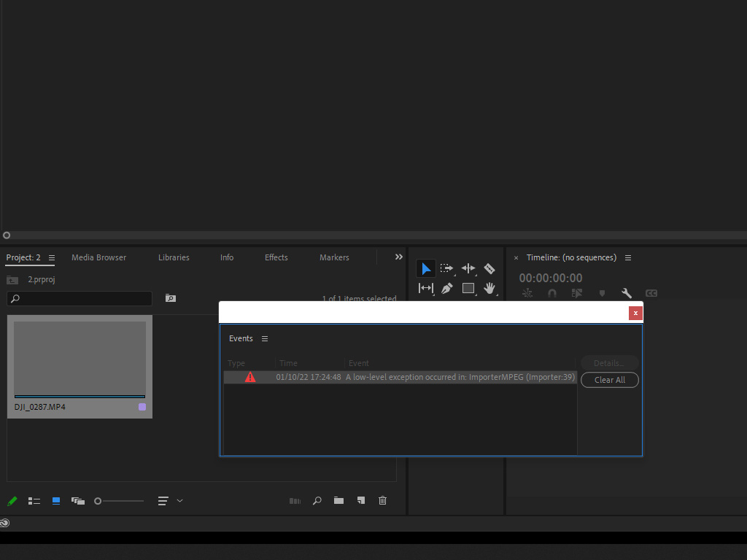This screenshot has height=560, width=747.
Task: Open the Project panel menu
Action: click(x=51, y=257)
